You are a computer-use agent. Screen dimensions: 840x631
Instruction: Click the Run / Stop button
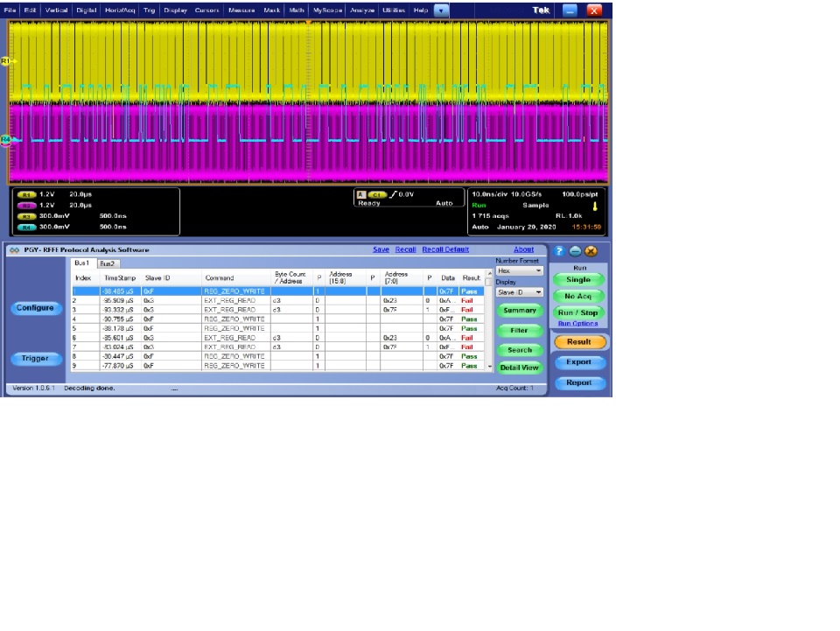(578, 312)
